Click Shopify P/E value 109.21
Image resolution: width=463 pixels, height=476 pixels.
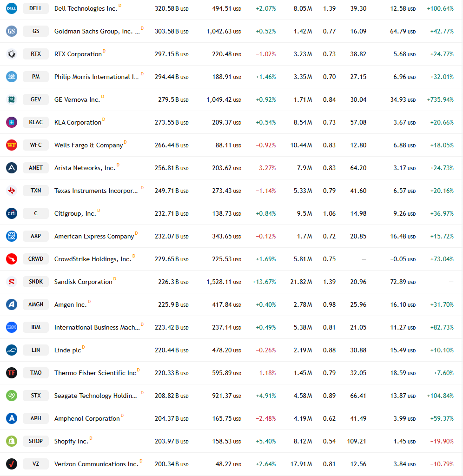357,441
